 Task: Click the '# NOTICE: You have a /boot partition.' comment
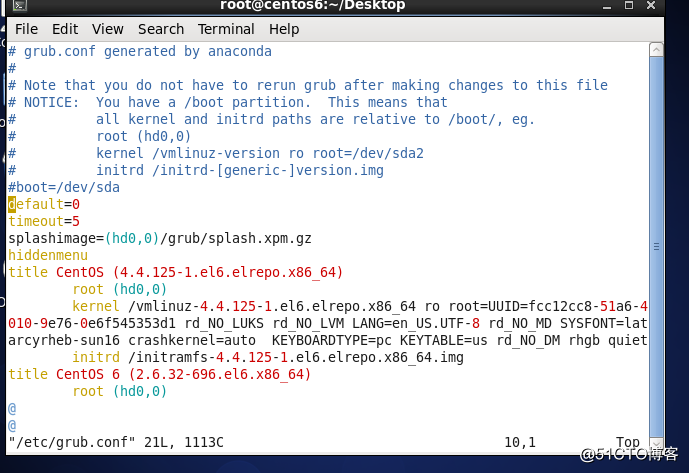coord(160,102)
